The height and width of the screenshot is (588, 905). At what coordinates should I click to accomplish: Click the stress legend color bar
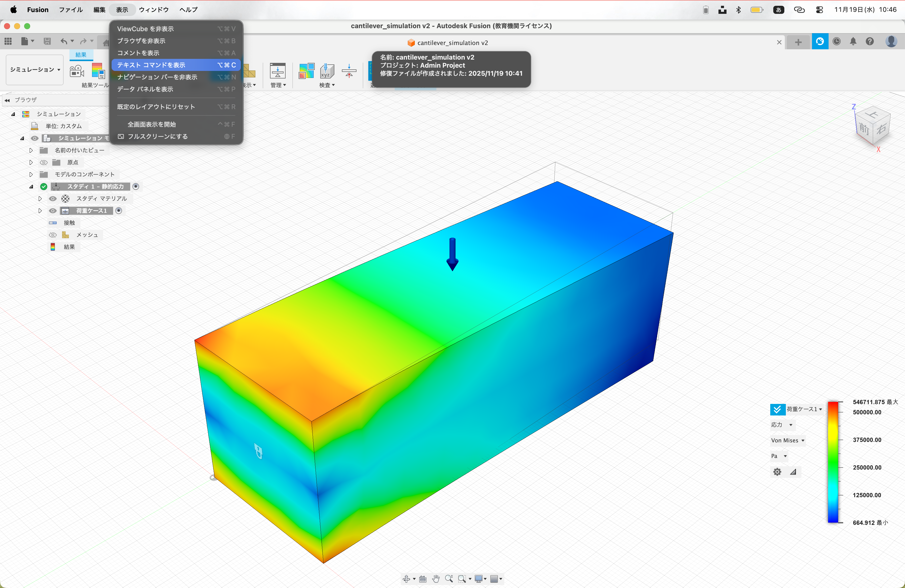point(833,462)
